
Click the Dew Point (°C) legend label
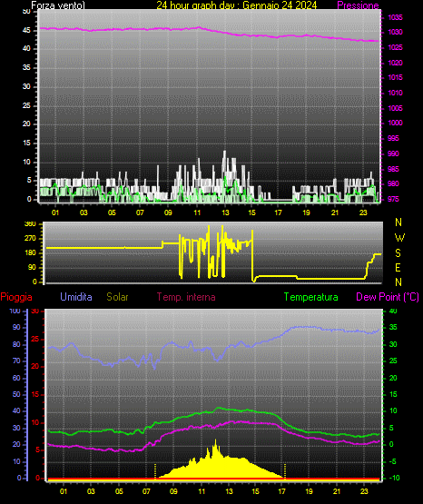[x=388, y=297]
